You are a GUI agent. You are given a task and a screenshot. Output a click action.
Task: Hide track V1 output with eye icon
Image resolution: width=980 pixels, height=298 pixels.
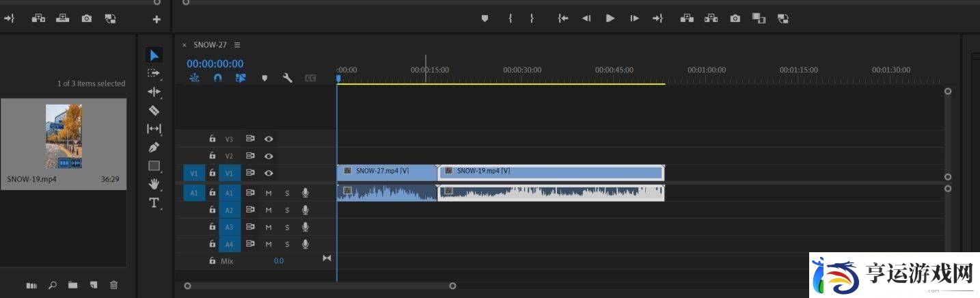(269, 173)
